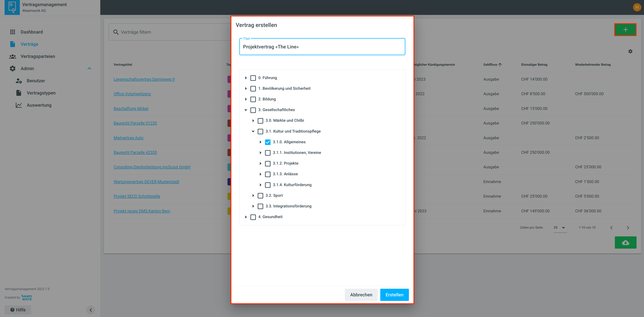Click the user avatar H icon
This screenshot has height=317, width=644.
[637, 7]
